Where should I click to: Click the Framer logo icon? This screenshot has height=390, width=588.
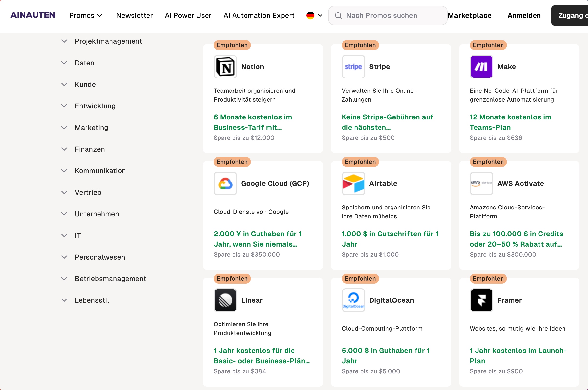pyautogui.click(x=481, y=300)
